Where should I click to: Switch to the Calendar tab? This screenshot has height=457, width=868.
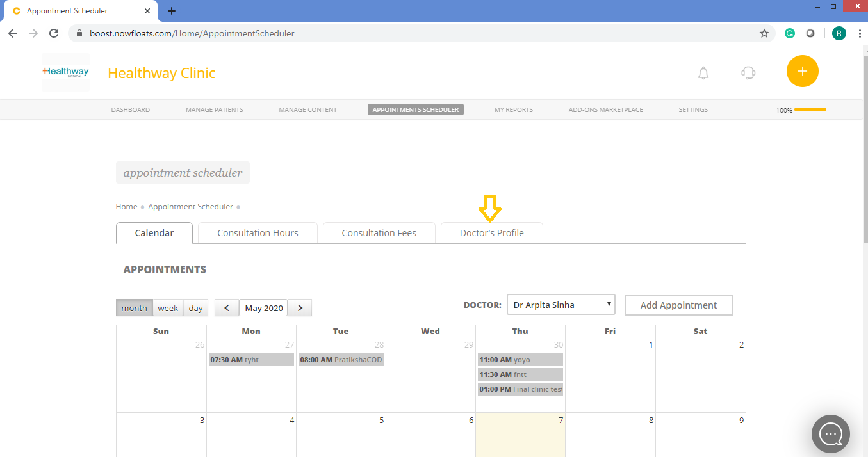pos(154,233)
